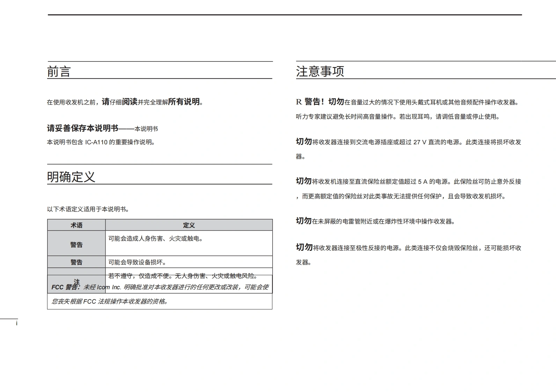Click the definition 可能会造成人身伤害、火灾或触电
Viewport: 556px width, 392px height.
click(x=156, y=239)
